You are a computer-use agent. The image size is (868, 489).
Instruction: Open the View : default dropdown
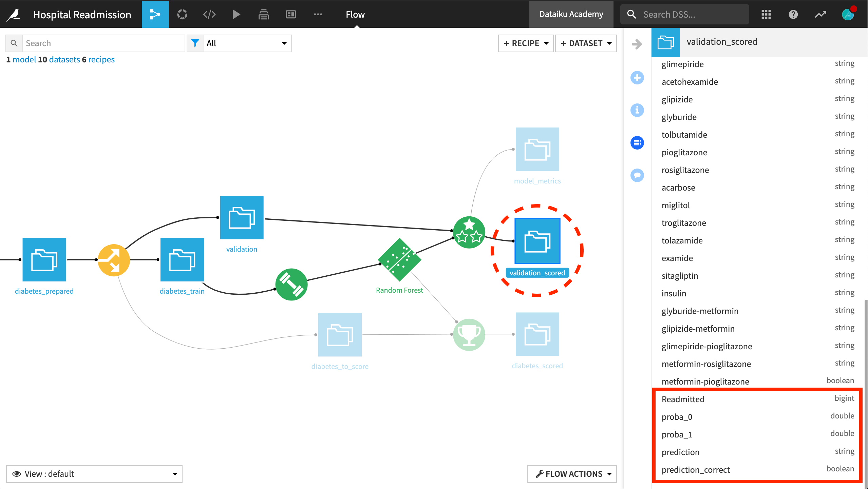[94, 474]
